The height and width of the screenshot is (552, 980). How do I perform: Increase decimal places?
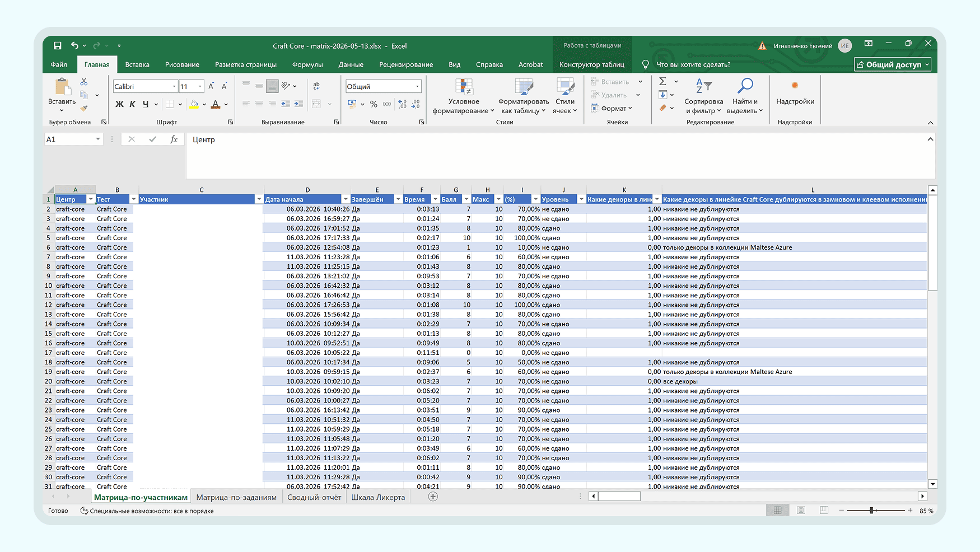point(403,104)
